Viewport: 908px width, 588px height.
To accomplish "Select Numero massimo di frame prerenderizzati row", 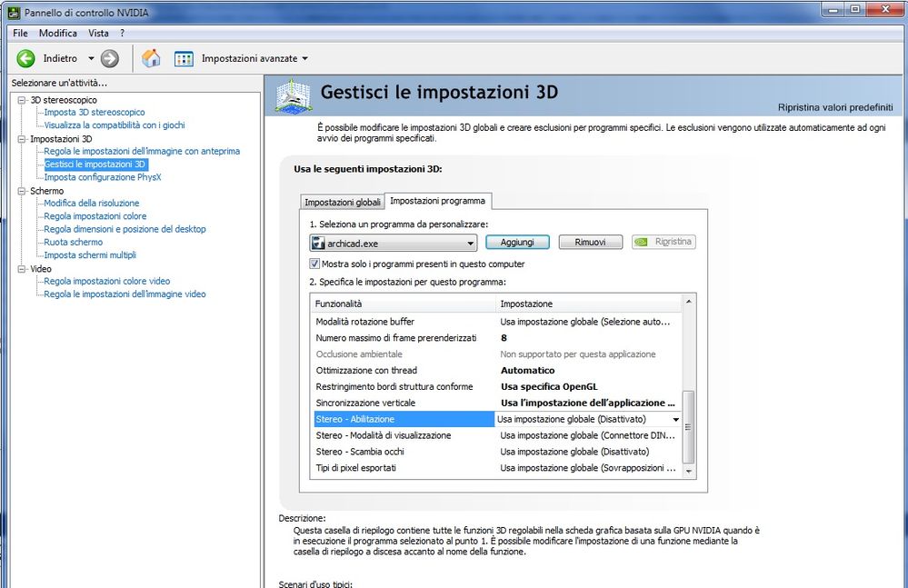I will pos(497,338).
